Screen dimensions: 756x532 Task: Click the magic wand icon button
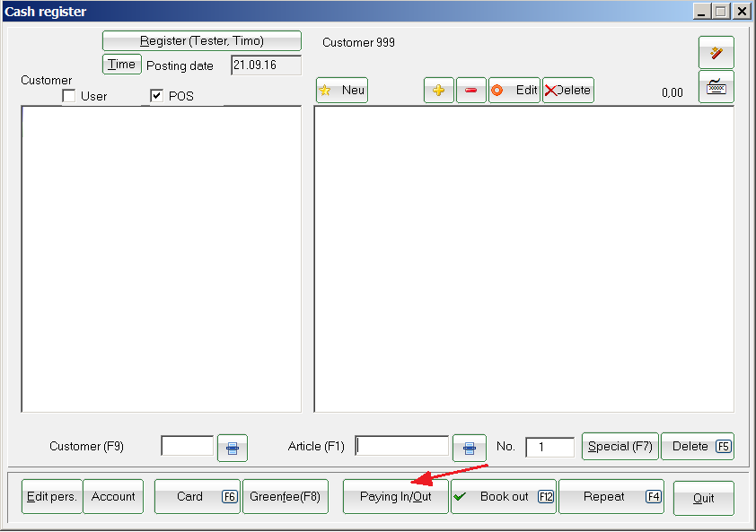click(x=716, y=53)
